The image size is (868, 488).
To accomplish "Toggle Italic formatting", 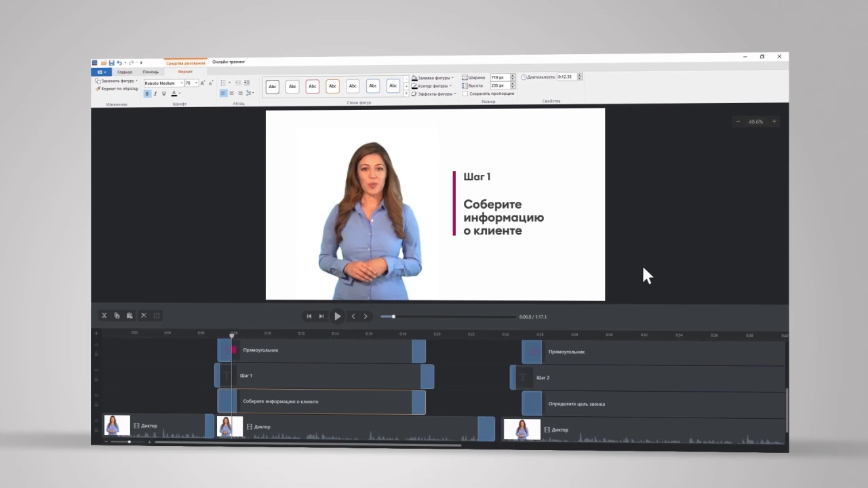I will tap(155, 94).
